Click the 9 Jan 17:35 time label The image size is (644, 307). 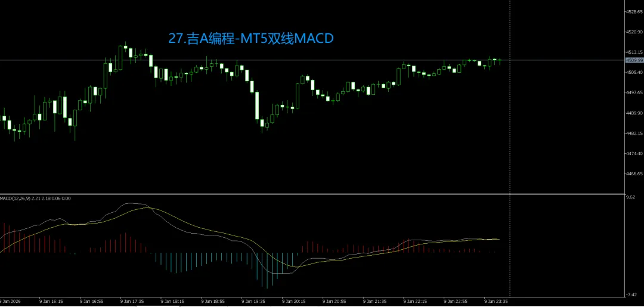point(132,301)
